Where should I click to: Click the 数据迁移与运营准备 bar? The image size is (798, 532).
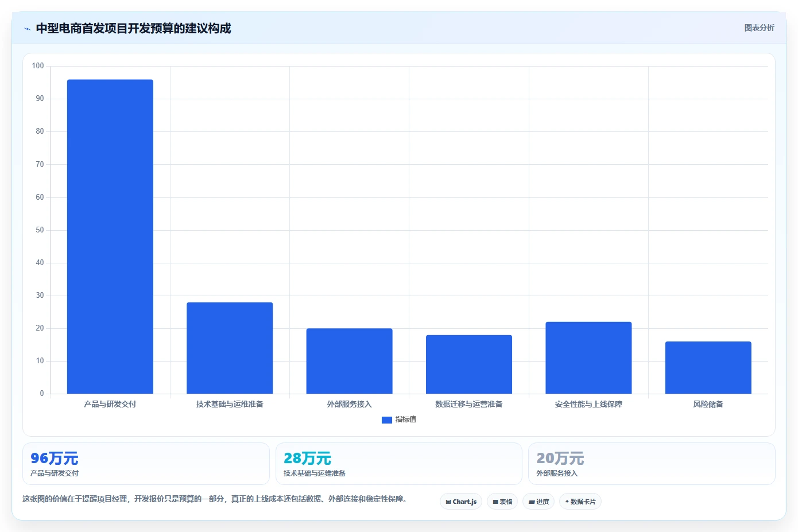[469, 364]
